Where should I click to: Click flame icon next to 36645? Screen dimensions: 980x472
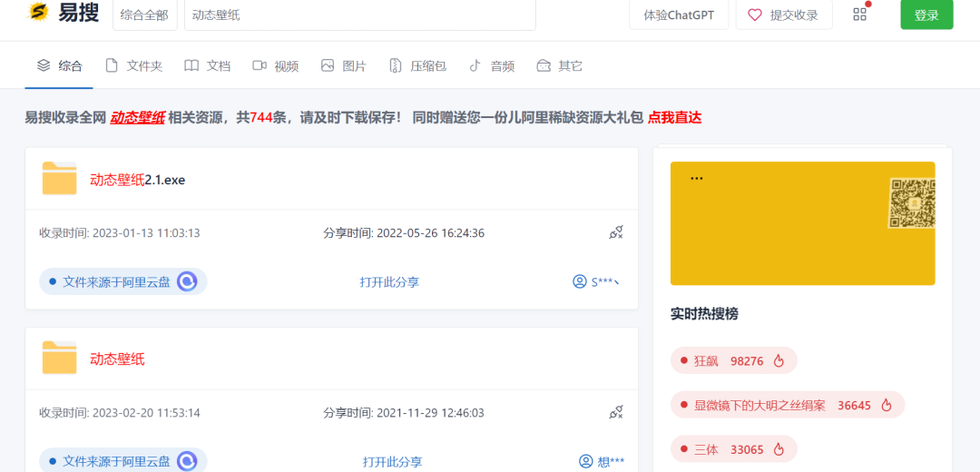coord(887,405)
